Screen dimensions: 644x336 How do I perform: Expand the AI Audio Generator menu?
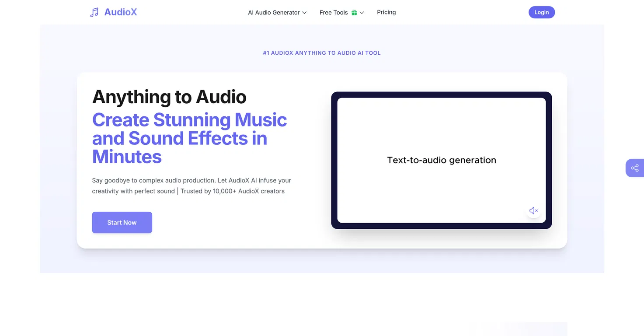[277, 13]
